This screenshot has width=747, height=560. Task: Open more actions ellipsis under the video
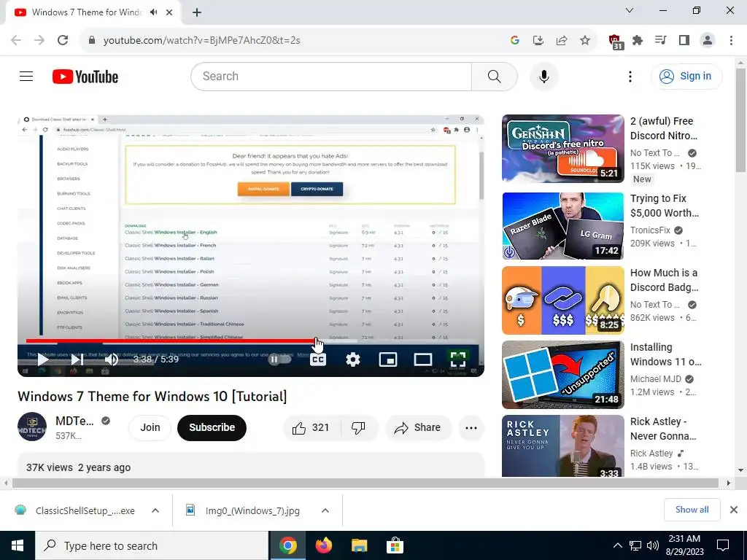point(471,427)
